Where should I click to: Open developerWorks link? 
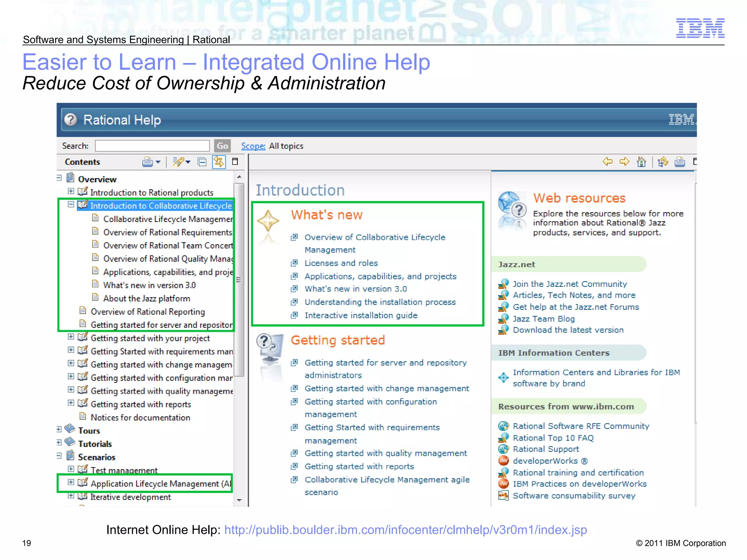coord(550,461)
